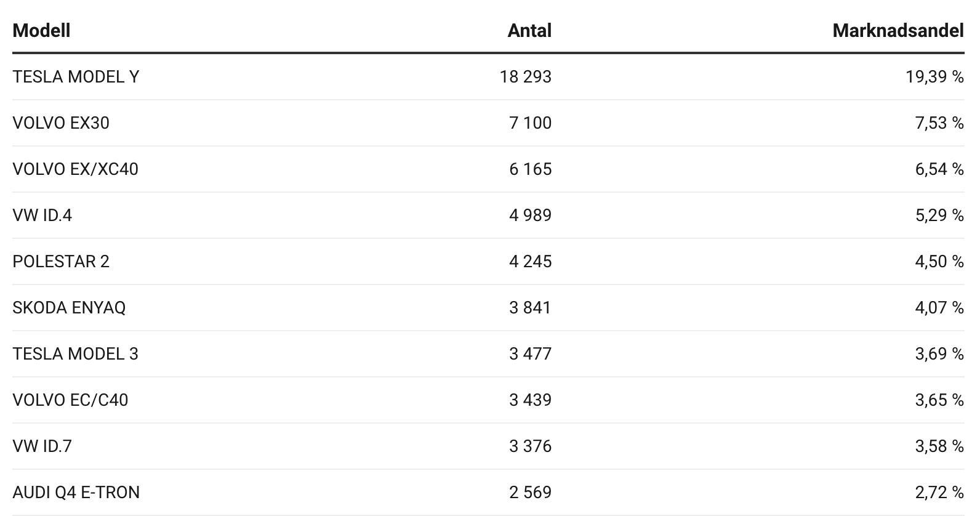Click the VW ID.4 model cell

coord(42,216)
